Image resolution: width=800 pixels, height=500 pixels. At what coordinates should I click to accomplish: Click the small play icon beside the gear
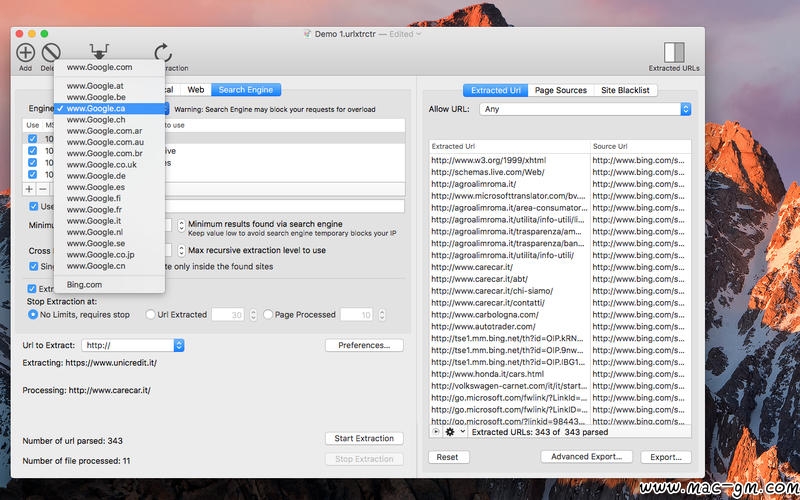pyautogui.click(x=436, y=432)
